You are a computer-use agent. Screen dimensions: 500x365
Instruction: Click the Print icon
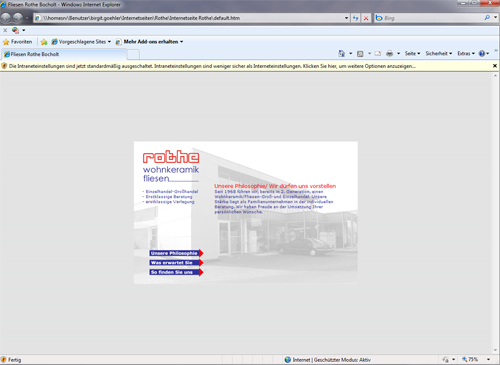coord(389,53)
